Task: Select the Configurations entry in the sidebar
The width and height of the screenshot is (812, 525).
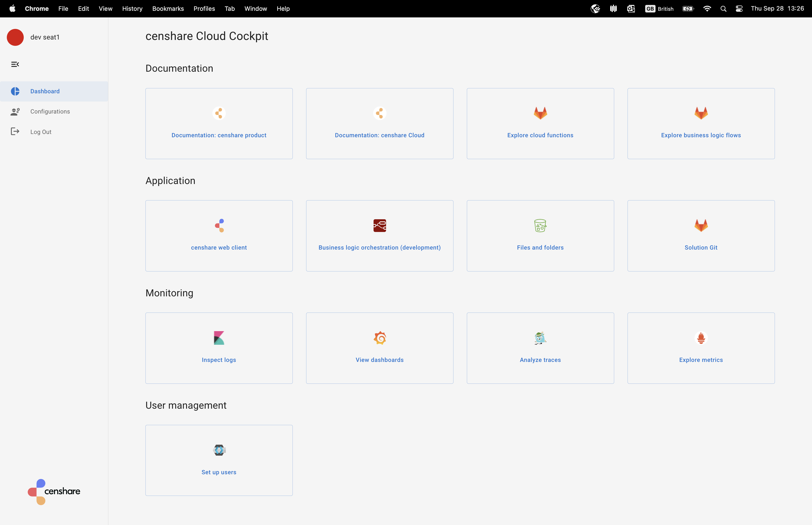Action: tap(50, 111)
